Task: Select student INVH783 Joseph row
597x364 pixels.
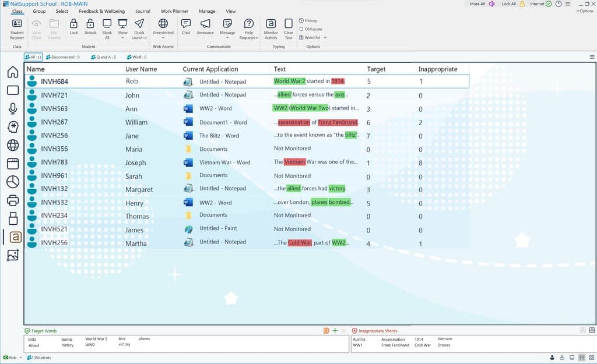Action: pyautogui.click(x=247, y=162)
